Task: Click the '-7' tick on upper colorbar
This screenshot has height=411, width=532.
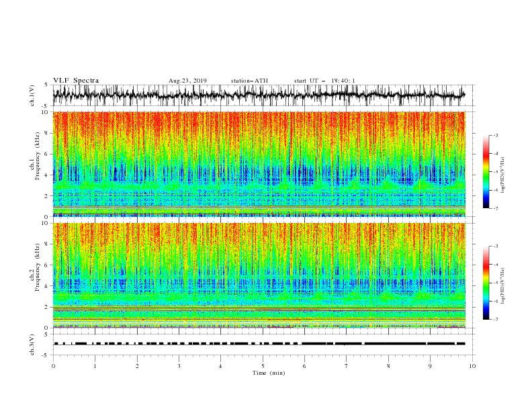Action: pos(495,208)
